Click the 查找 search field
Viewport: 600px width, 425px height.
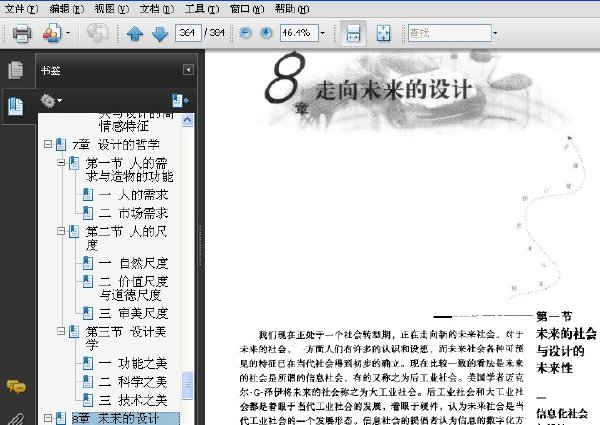click(450, 33)
